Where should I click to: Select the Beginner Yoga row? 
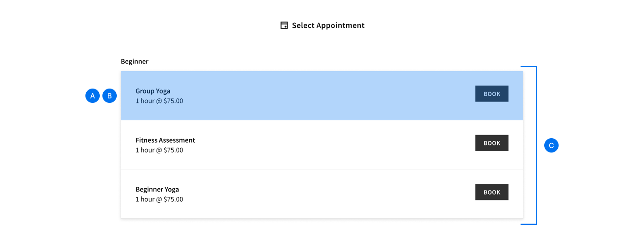[322, 194]
